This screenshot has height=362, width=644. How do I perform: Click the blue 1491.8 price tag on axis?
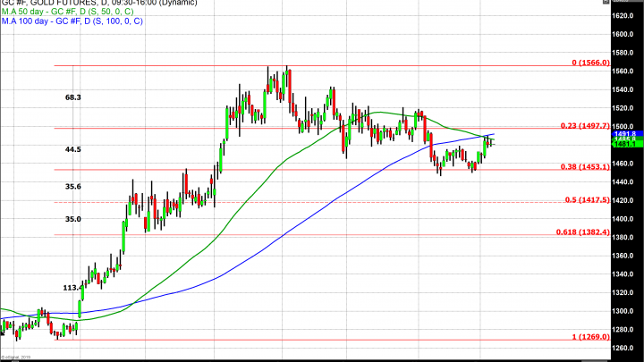click(x=624, y=135)
